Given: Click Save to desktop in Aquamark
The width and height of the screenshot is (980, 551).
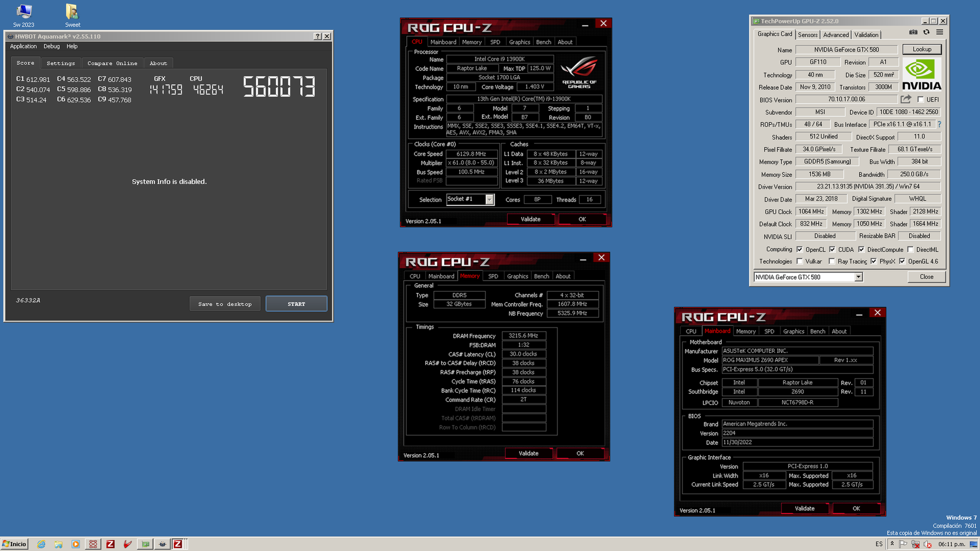Looking at the screenshot, I should 225,304.
